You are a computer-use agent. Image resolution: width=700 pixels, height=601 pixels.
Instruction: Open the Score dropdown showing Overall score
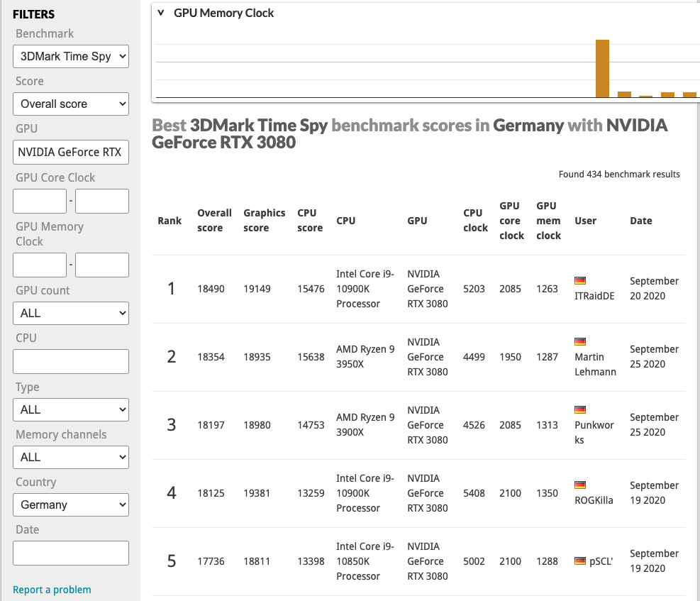click(70, 104)
